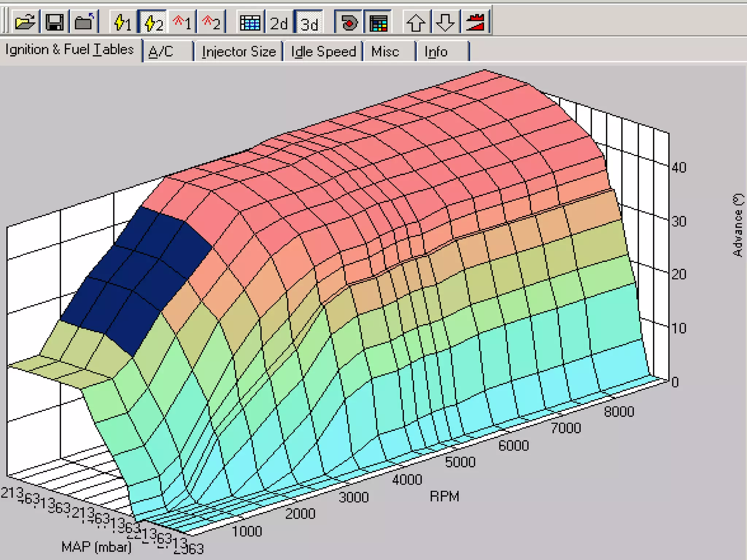Open the Ignition & Fuel Tables tab
Viewport: 747px width, 560px height.
69,50
